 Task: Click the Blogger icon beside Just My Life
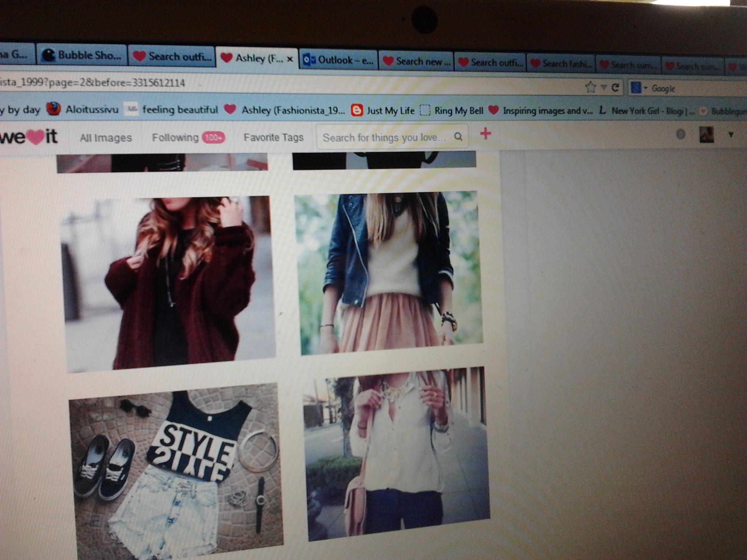[x=357, y=110]
